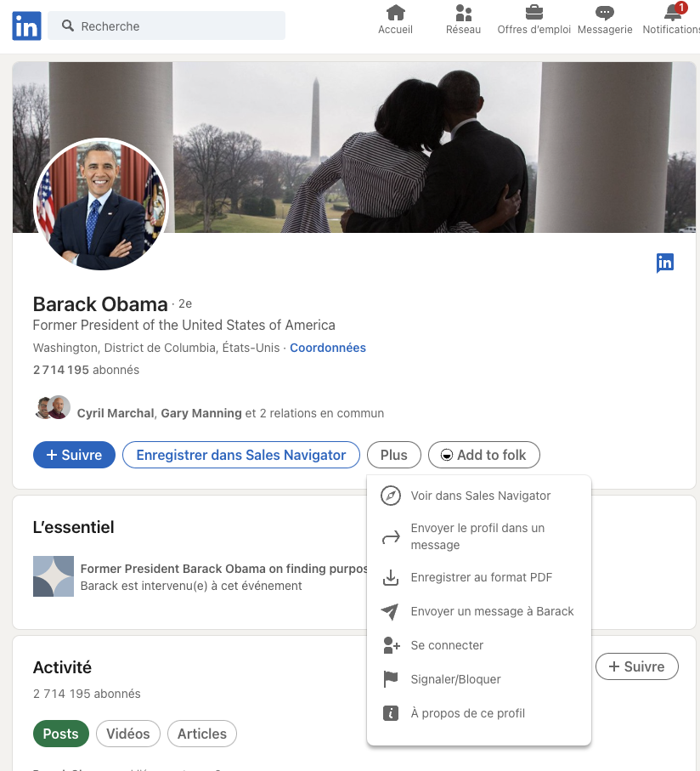Click the mutual connections avatars
Image resolution: width=700 pixels, height=771 pixels.
click(53, 408)
